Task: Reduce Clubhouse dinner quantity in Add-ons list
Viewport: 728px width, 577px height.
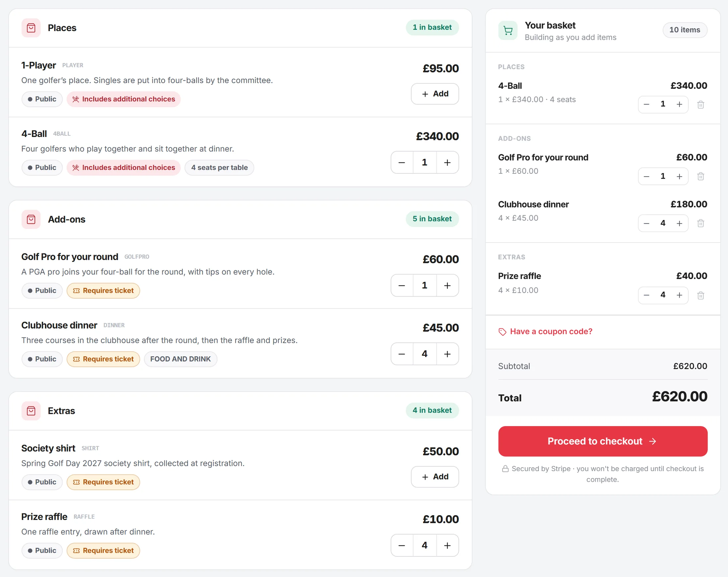Action: click(x=402, y=354)
